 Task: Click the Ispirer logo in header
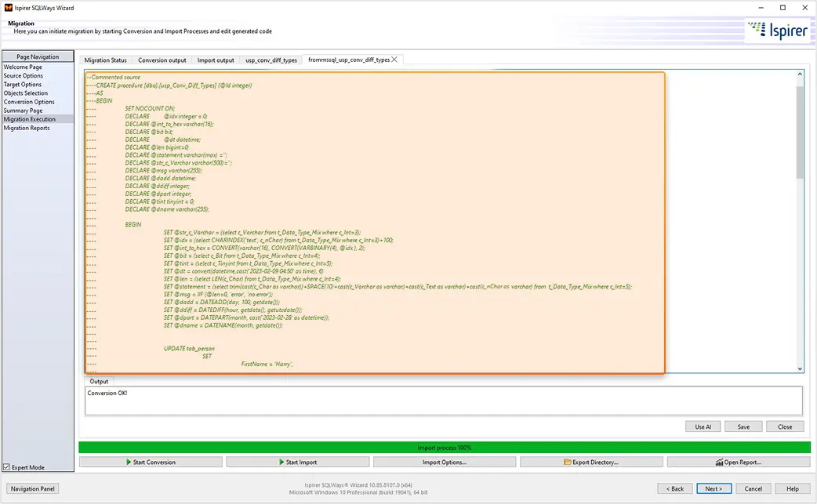(x=777, y=31)
